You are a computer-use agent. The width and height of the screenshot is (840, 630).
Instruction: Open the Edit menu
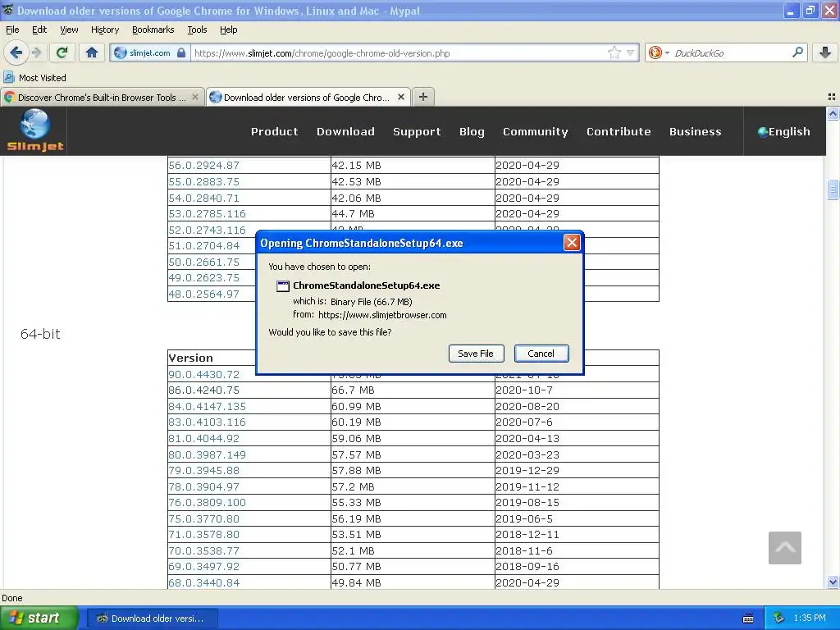[39, 30]
